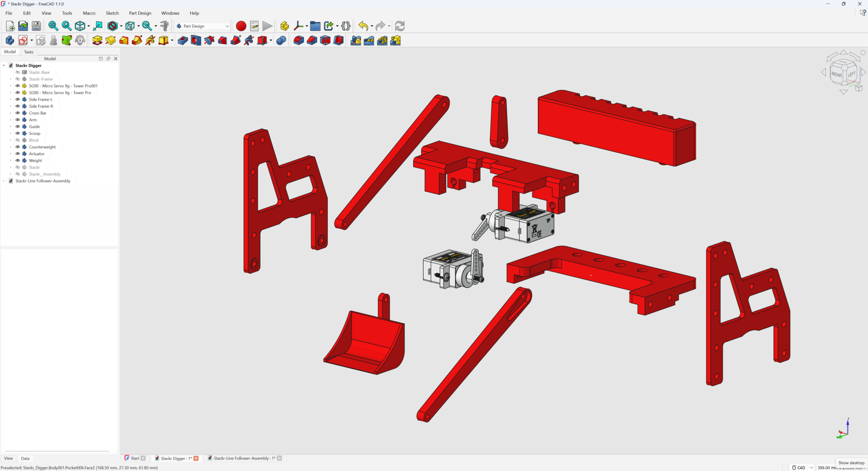Select the Groove tool

[209, 41]
